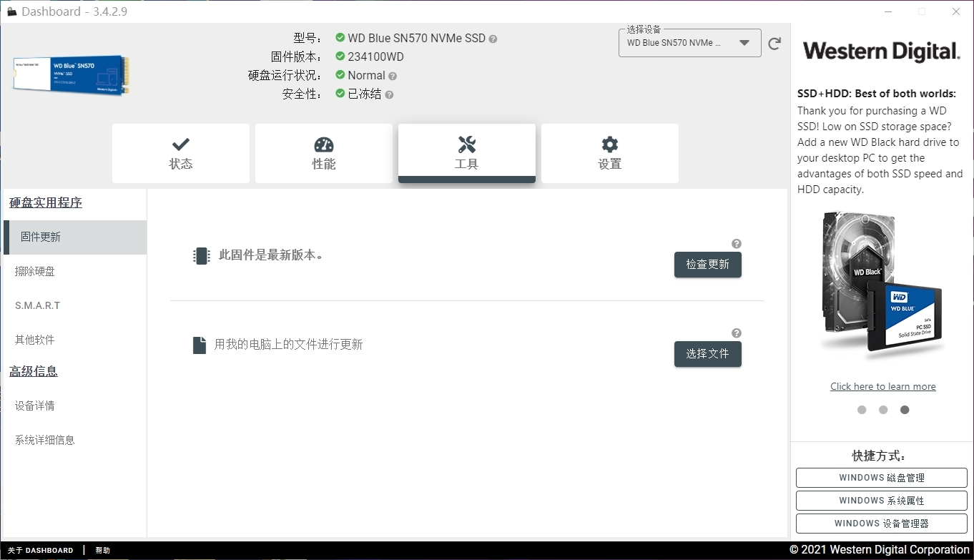Switch to the 状态 tab
This screenshot has height=560, width=974.
[x=181, y=153]
